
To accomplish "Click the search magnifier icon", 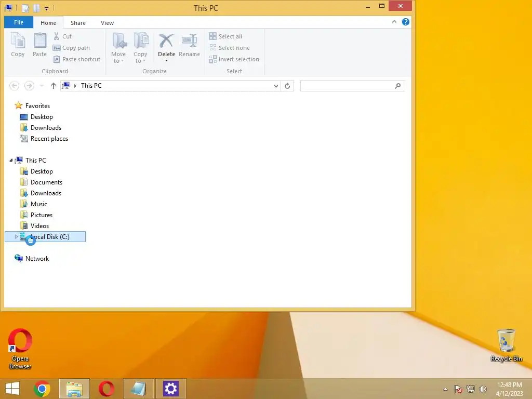I will click(x=397, y=86).
